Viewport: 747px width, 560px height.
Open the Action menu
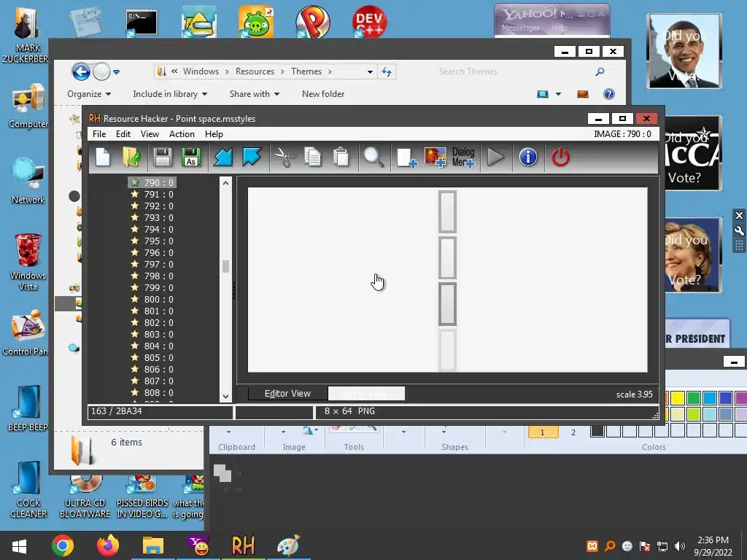(182, 134)
